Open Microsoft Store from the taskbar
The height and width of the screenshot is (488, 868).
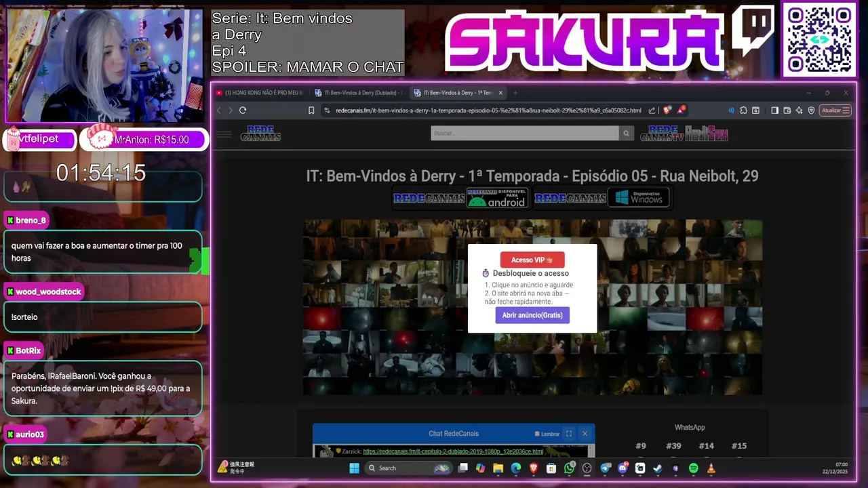tap(551, 468)
